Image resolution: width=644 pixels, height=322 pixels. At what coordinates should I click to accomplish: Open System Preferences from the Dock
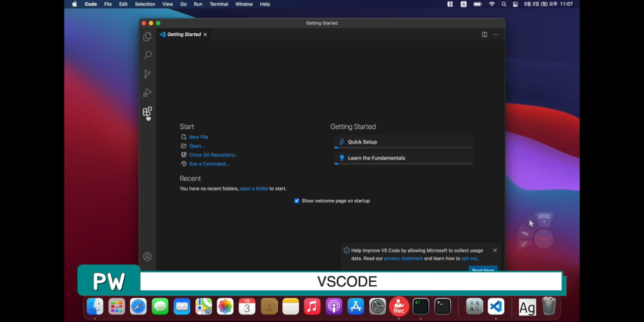pyautogui.click(x=377, y=306)
